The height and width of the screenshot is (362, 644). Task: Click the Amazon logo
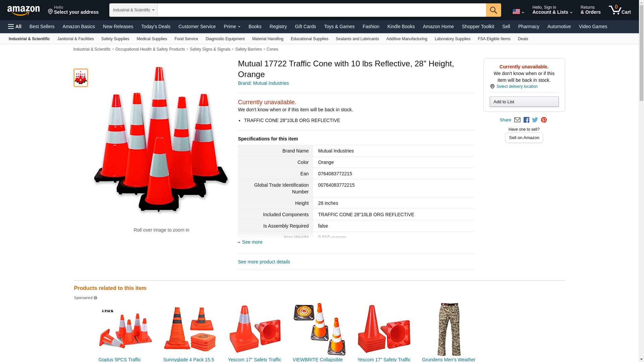click(x=23, y=10)
